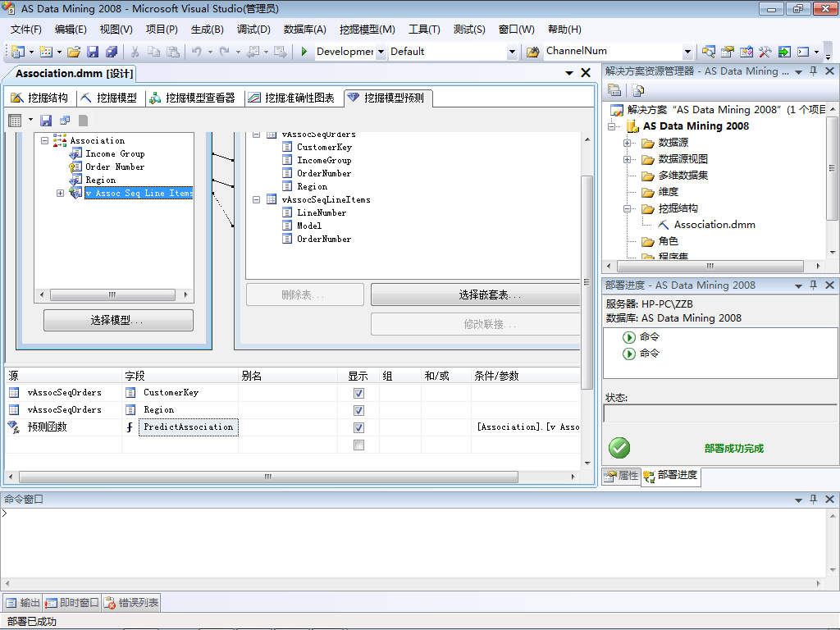Switch to the 挖掘结构 tab

(40, 98)
